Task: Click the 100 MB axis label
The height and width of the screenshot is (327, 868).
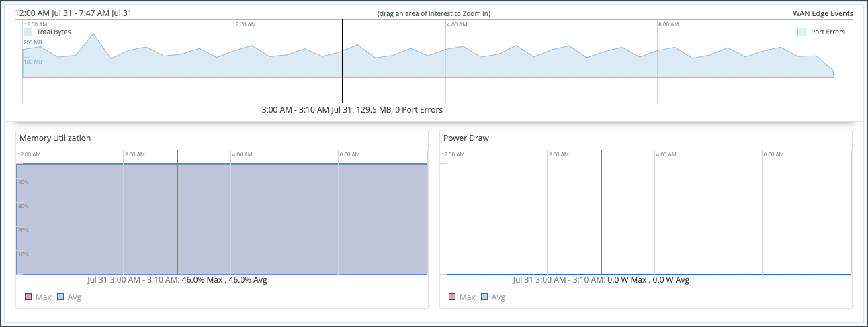Action: (33, 62)
